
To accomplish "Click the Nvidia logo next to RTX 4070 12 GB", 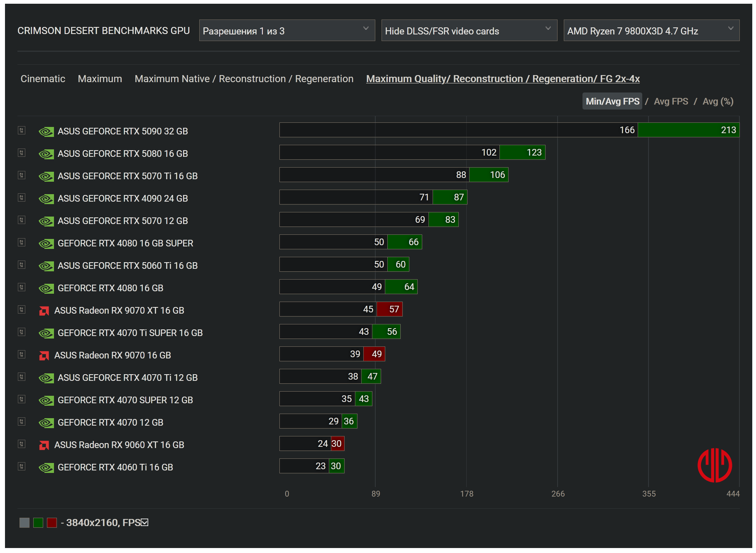I will click(x=46, y=423).
